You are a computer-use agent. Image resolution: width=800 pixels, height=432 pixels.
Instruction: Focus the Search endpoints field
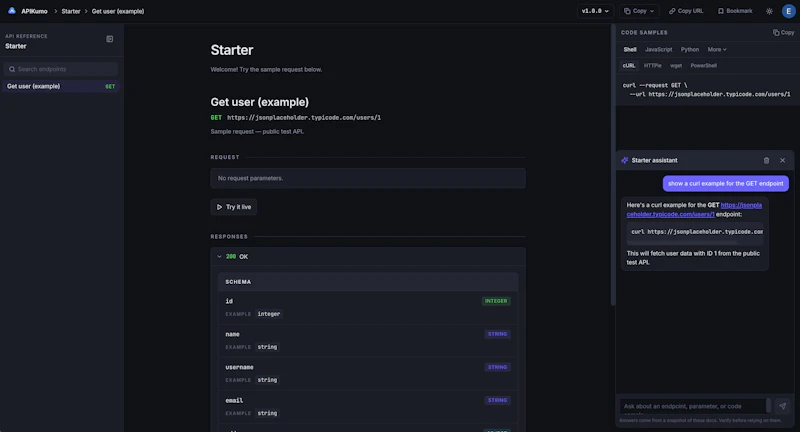pyautogui.click(x=61, y=69)
